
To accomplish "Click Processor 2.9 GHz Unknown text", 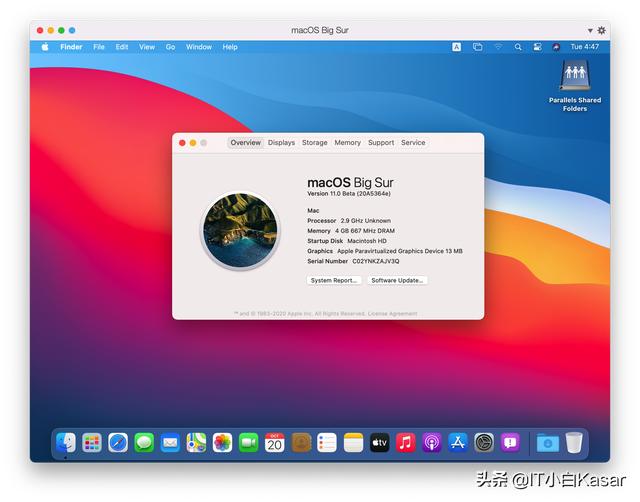I will coord(349,220).
